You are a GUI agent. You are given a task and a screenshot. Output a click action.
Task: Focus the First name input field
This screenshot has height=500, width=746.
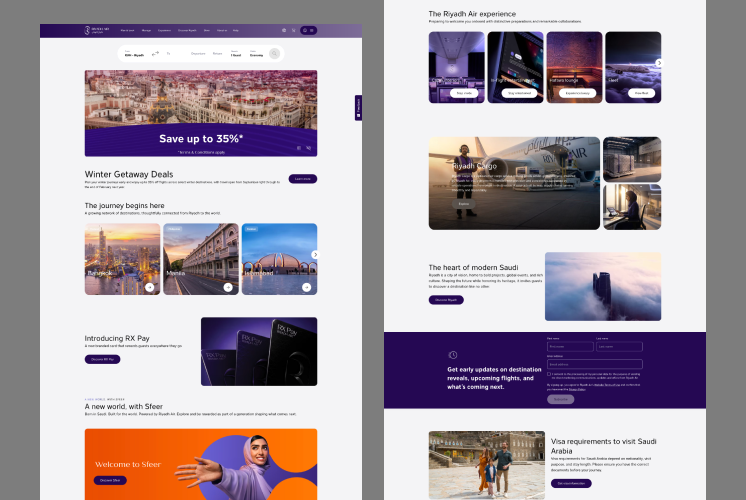[570, 347]
